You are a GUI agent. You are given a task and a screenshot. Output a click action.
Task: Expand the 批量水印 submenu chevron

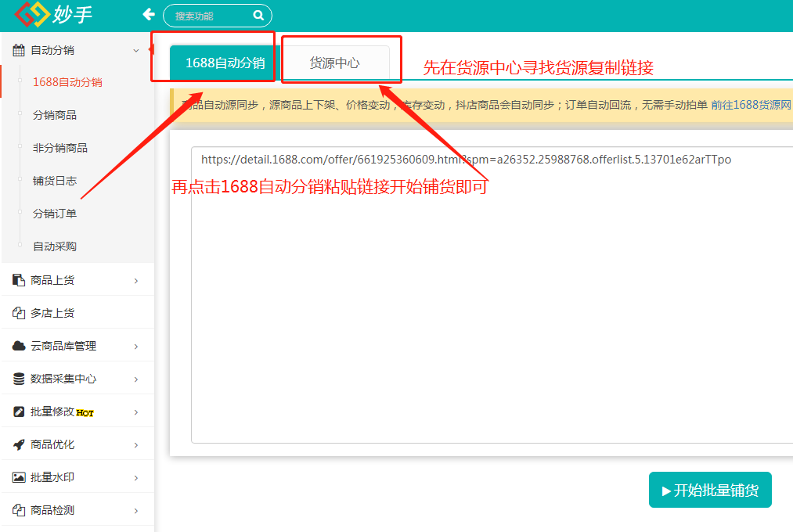[x=136, y=478]
